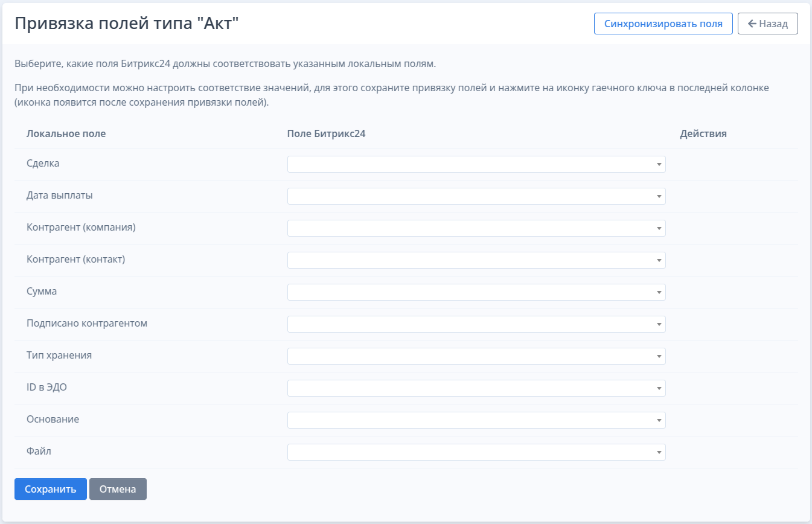The height and width of the screenshot is (524, 812).
Task: Cancel changes with Отмена button
Action: (118, 489)
